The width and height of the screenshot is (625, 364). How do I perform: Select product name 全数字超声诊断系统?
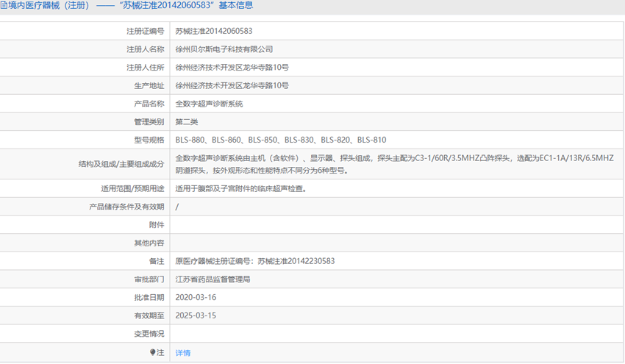tap(210, 104)
